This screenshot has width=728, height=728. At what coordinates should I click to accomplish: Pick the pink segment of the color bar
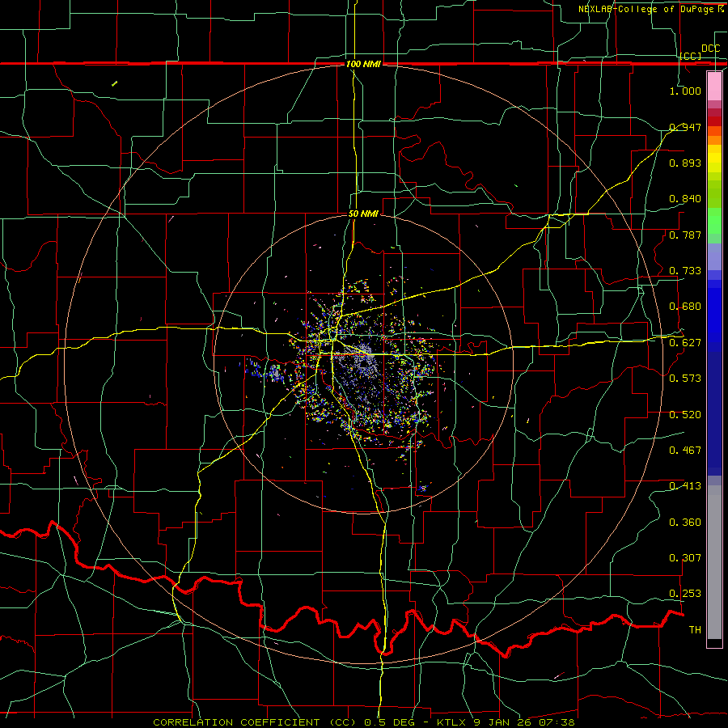point(714,86)
